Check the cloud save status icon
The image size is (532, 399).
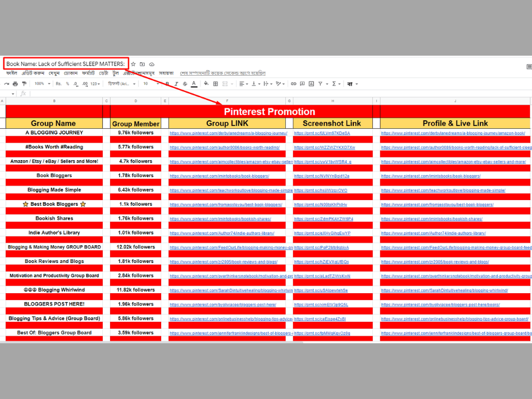tap(152, 64)
